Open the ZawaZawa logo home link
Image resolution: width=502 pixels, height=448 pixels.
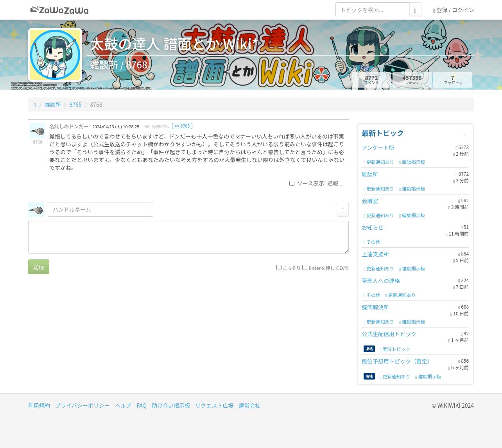click(59, 10)
